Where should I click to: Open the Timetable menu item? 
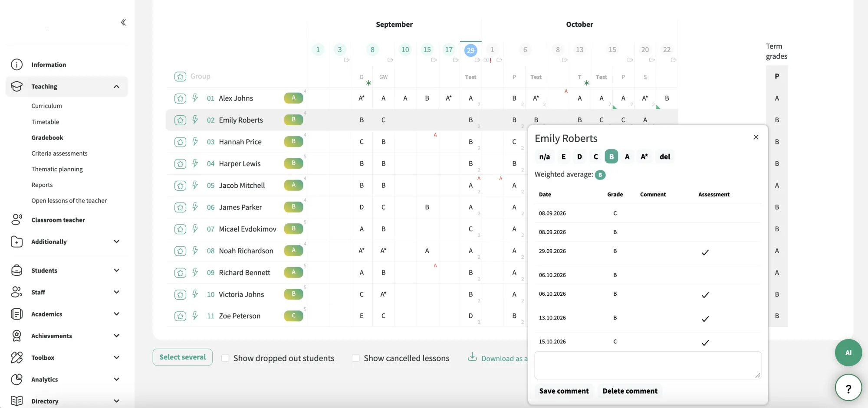(45, 122)
